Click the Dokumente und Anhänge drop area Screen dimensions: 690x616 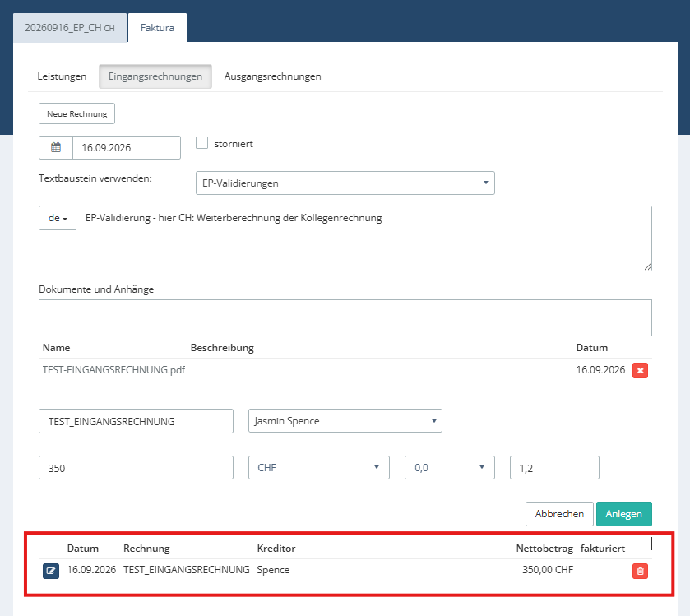(345, 317)
